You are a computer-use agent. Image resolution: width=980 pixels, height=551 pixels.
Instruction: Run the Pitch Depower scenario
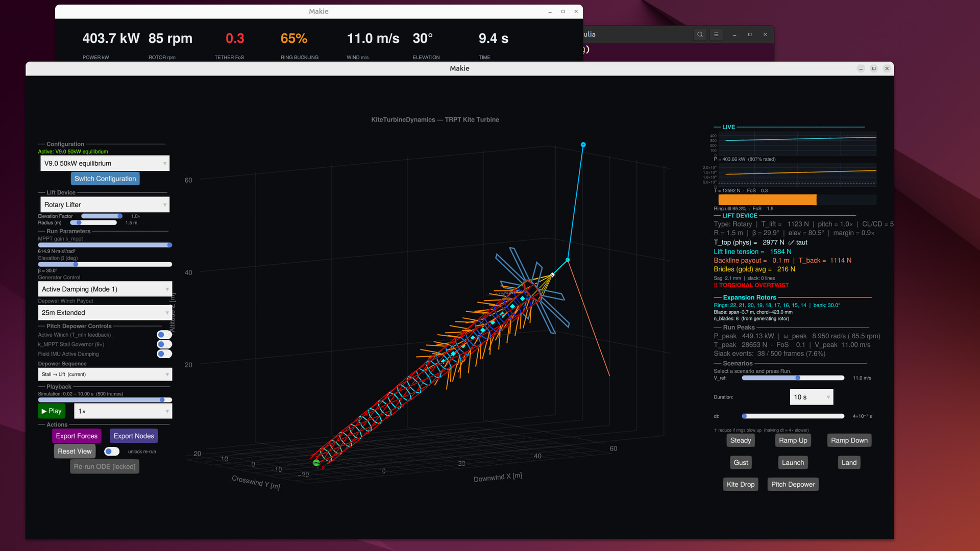(793, 485)
